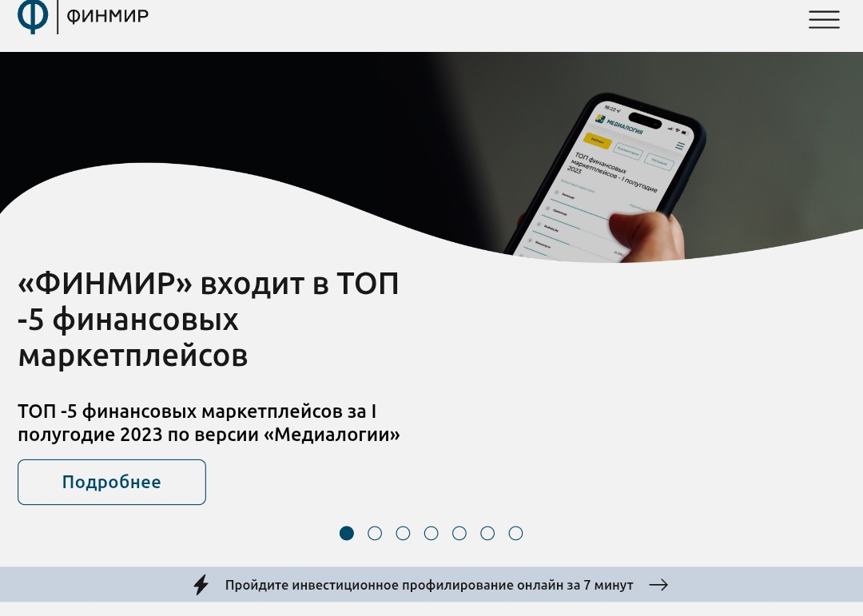
Task: Switch to the fourth carousel slide dot
Action: [x=431, y=534]
